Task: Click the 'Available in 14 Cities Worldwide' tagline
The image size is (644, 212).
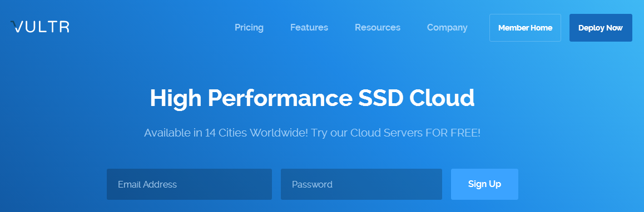Action: pos(312,133)
